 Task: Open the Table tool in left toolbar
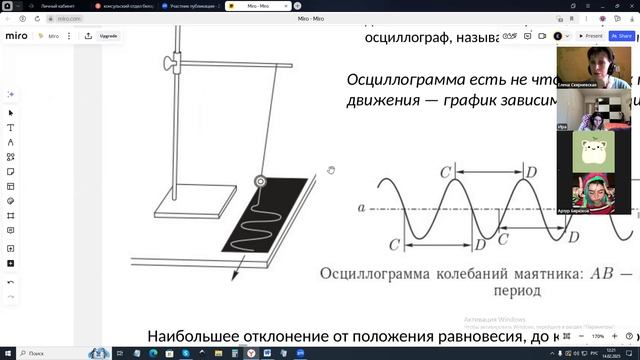[x=11, y=187]
